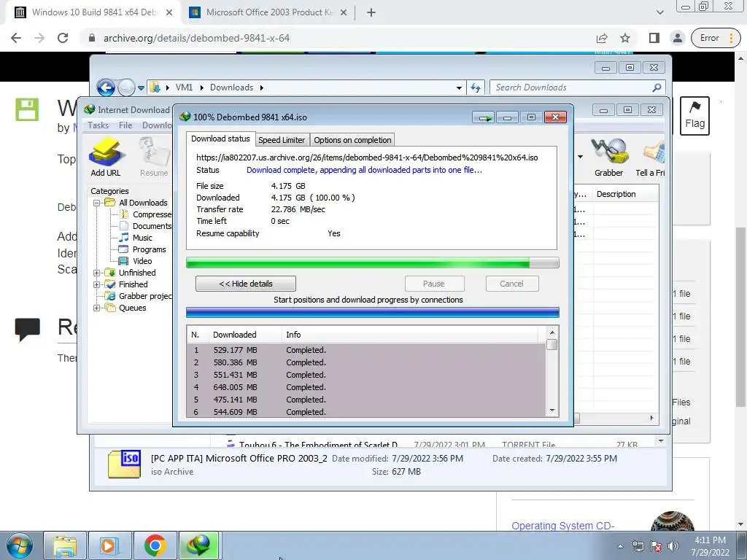Viewport: 747px width, 560px height.
Task: Click the Resume icon in IDM toolbar
Action: (153, 157)
